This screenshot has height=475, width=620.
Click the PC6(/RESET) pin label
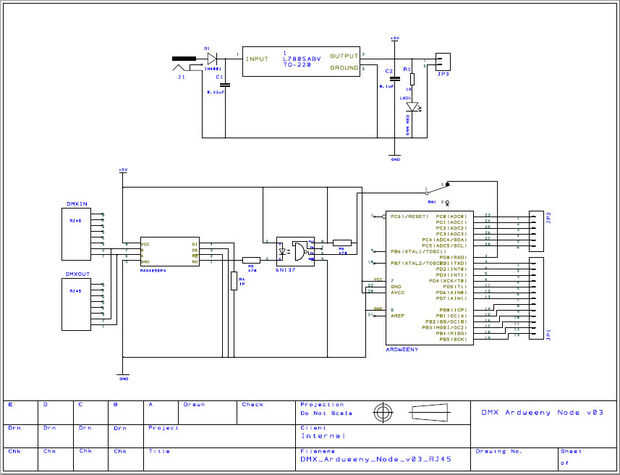coord(409,217)
